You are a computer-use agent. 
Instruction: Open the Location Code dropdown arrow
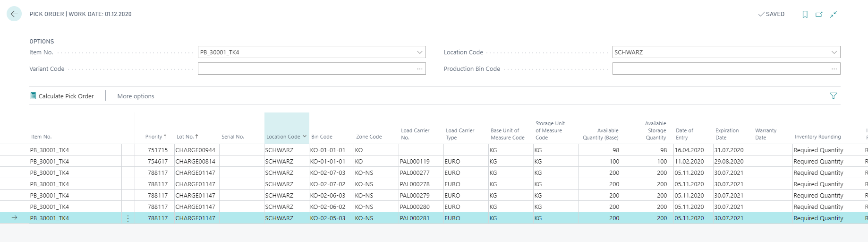point(834,52)
